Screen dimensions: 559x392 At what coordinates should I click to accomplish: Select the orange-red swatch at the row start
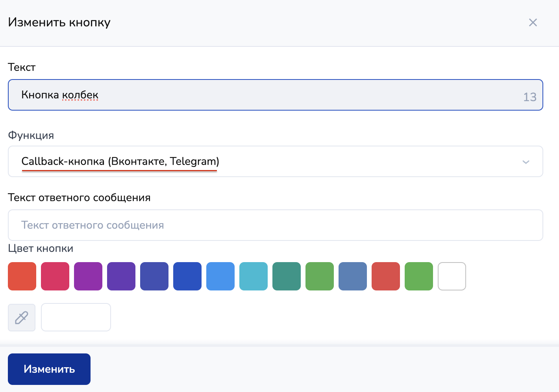(22, 276)
